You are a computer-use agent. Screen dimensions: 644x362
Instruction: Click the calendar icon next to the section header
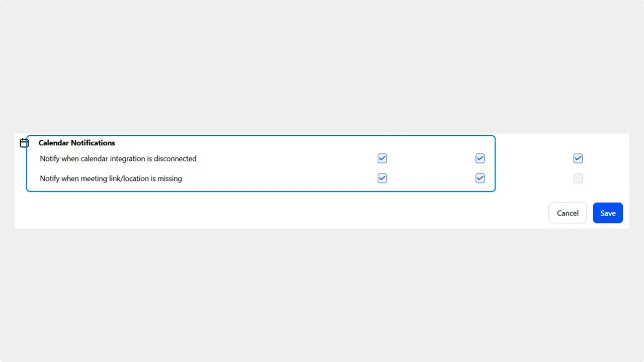point(24,143)
